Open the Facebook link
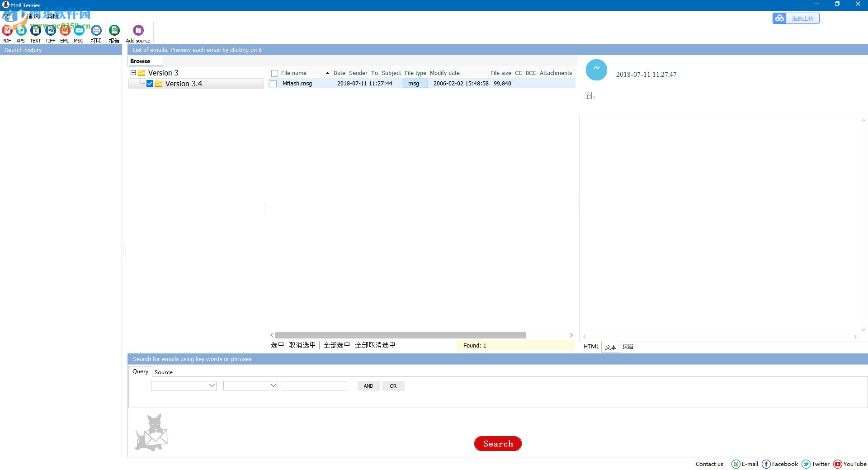 coord(780,464)
